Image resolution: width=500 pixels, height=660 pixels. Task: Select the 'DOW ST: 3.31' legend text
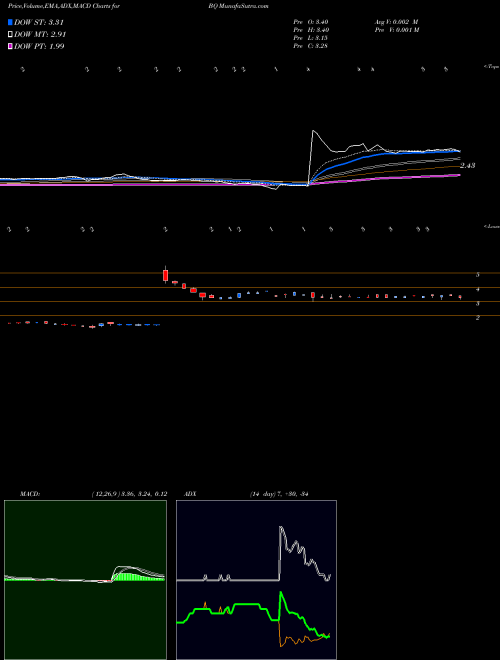click(39, 22)
